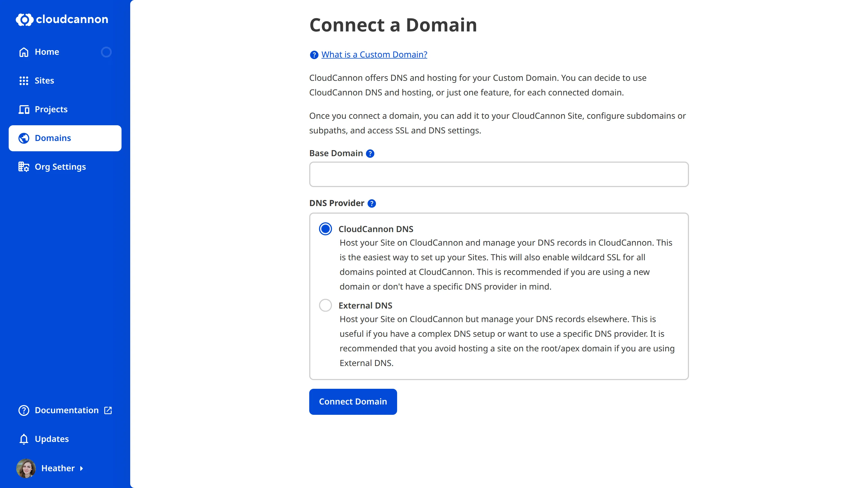Click the Domains globe icon
Viewport: 868px width, 488px height.
click(24, 138)
